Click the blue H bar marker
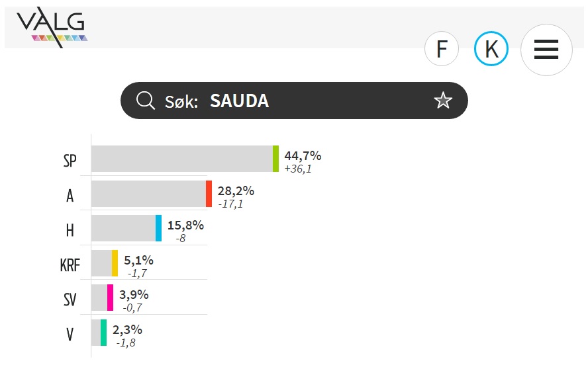This screenshot has height=369, width=588. [x=159, y=228]
